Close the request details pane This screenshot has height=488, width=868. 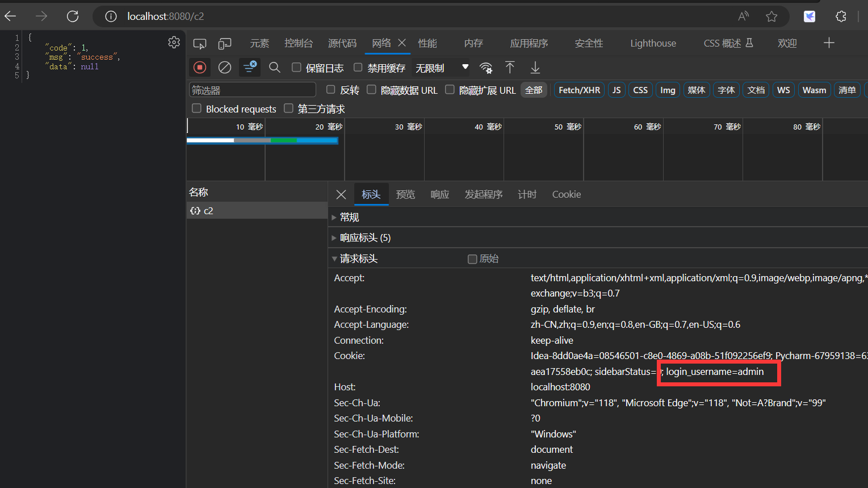point(341,195)
